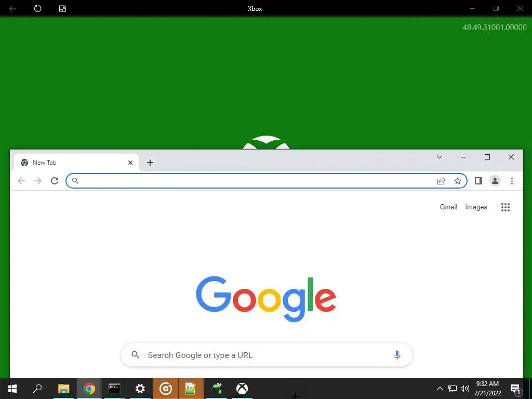The height and width of the screenshot is (399, 532).
Task: Open clock showing 9:32 AM
Action: [487, 389]
